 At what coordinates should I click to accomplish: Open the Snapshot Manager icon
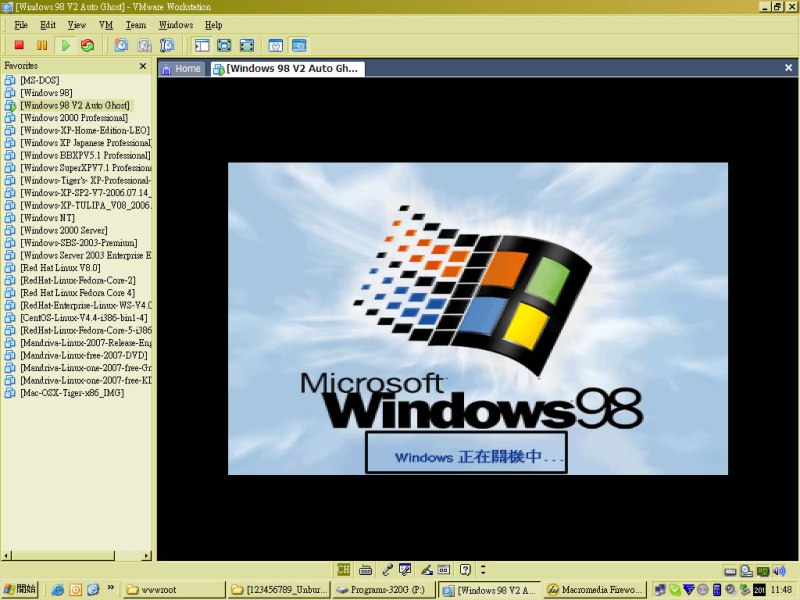167,45
